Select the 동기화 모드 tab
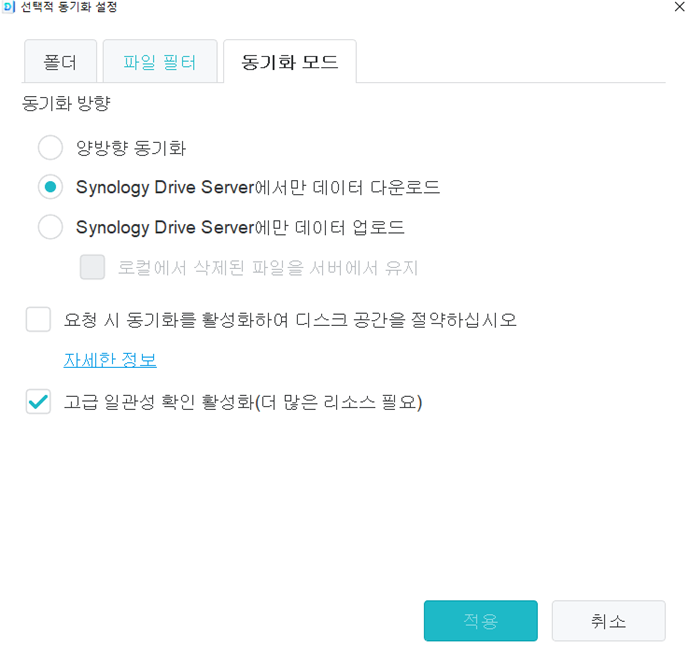The width and height of the screenshot is (690, 661). [290, 63]
